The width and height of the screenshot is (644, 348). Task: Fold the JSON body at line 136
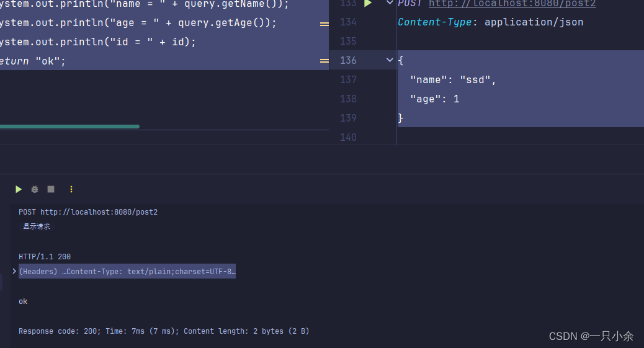390,60
